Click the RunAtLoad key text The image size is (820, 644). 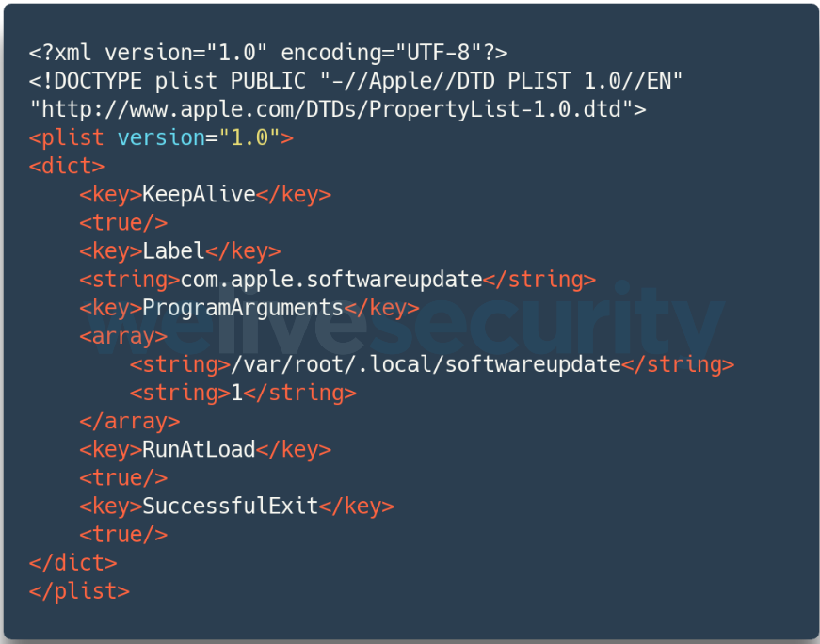[199, 449]
